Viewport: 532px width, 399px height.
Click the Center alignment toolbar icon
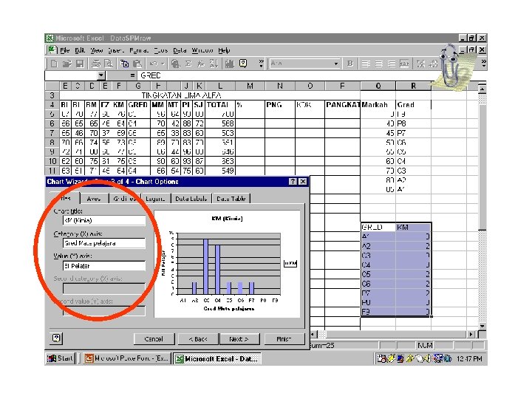pyautogui.click(x=378, y=64)
